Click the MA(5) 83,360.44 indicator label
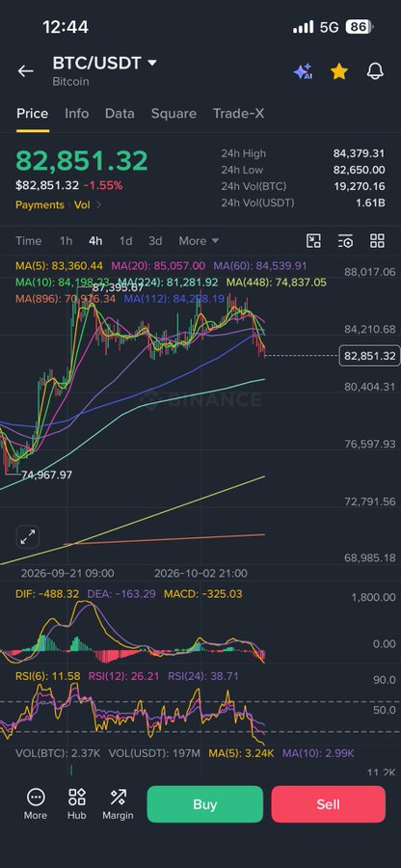This screenshot has height=868, width=401. pyautogui.click(x=59, y=266)
